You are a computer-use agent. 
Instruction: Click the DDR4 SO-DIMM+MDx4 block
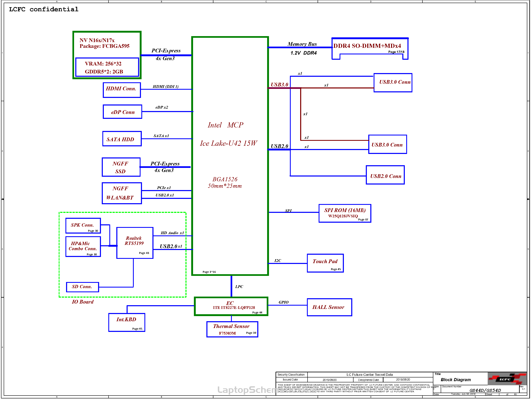pos(370,49)
